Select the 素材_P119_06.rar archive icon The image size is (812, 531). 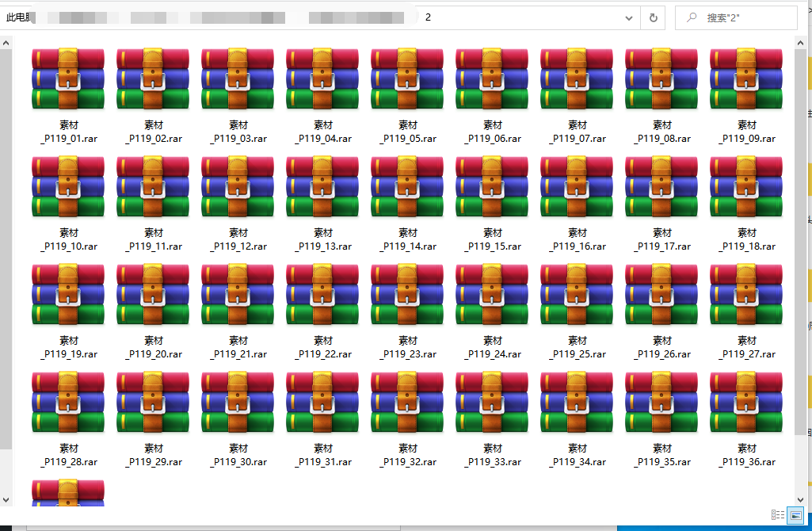tap(492, 78)
